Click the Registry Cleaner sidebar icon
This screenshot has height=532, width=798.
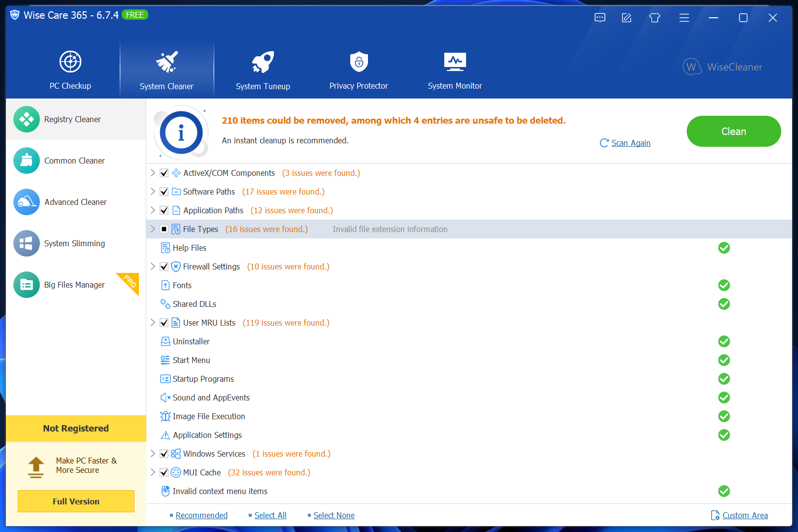point(27,119)
